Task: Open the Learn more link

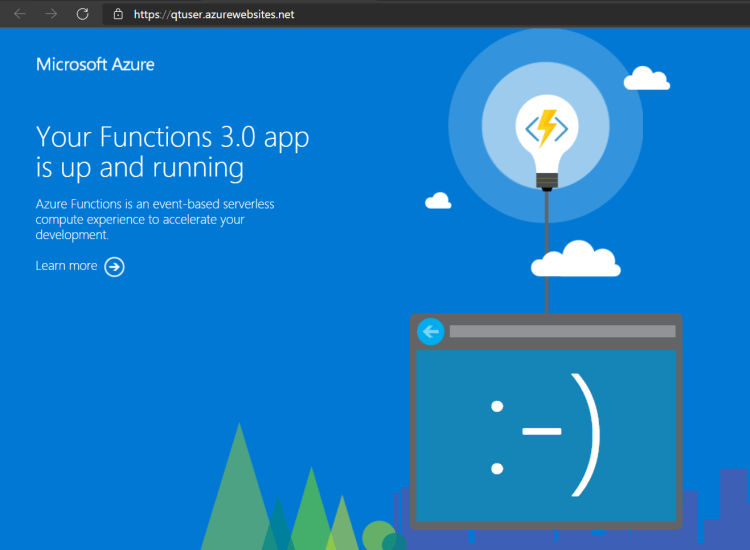Action: pos(66,266)
